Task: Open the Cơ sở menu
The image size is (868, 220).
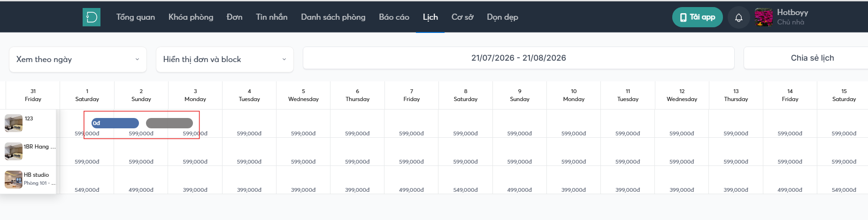Action: coord(462,17)
